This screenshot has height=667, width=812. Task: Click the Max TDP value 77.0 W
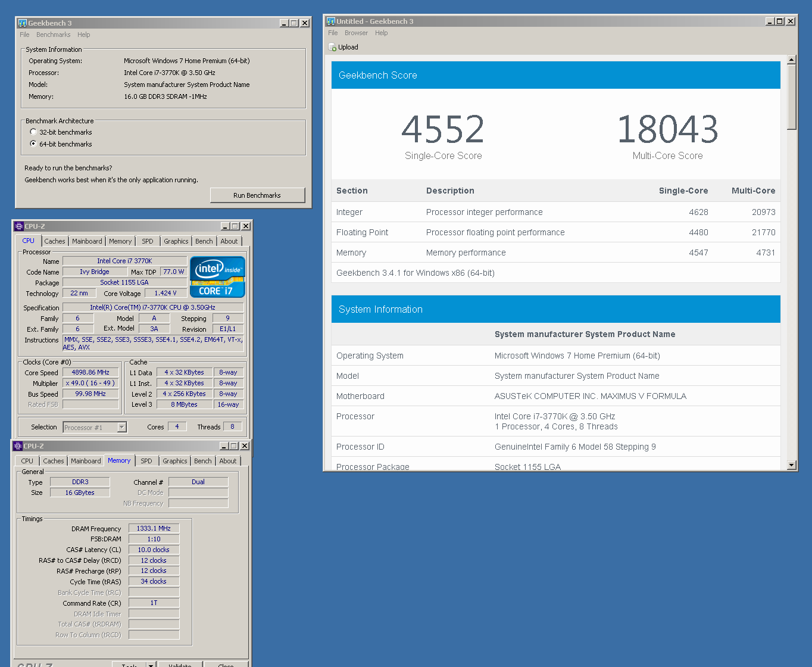[174, 272]
